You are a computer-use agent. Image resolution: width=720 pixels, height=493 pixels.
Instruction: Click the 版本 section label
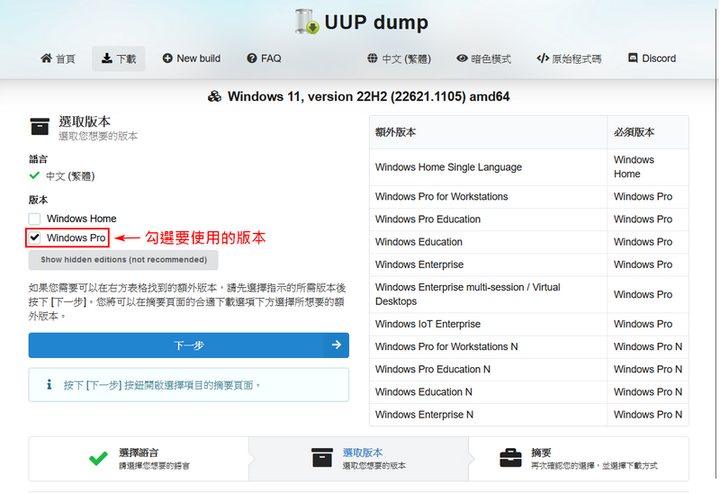(38, 200)
